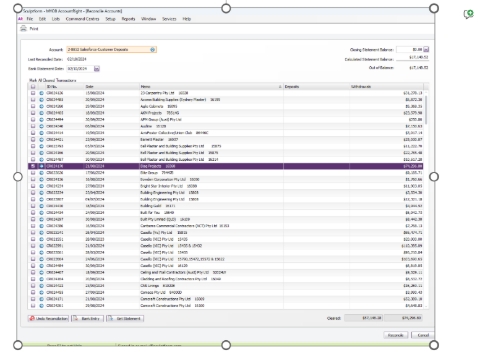Open detail arrow for Built Pty Limited (QLD) row
This screenshot has height=360, width=480.
(x=41, y=219)
